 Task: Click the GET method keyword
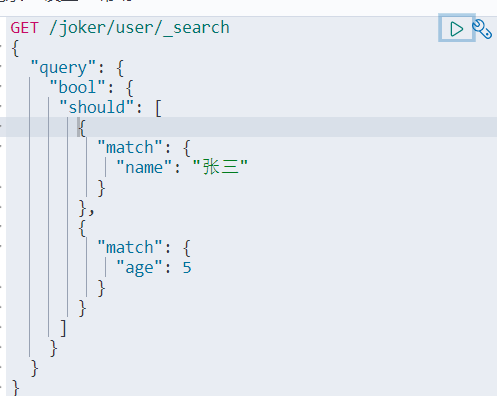[25, 28]
